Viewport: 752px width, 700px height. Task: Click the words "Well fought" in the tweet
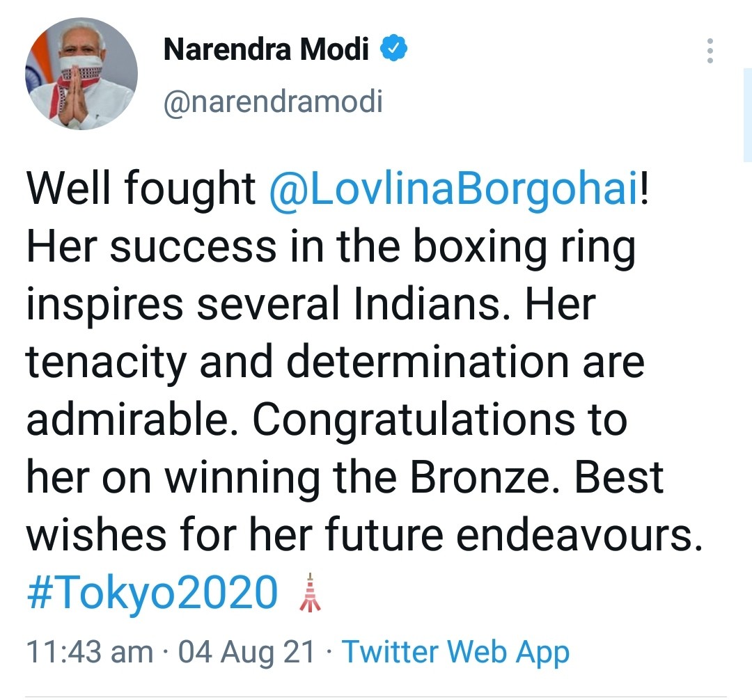[141, 189]
